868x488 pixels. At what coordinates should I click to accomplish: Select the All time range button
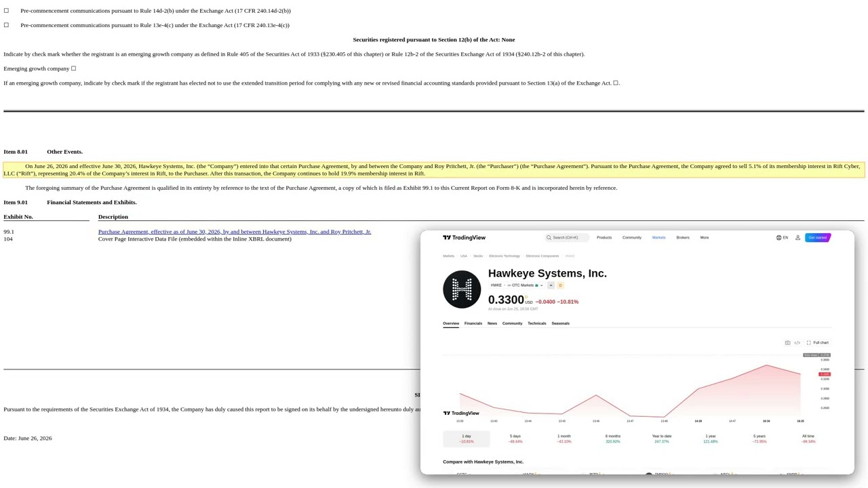pyautogui.click(x=808, y=439)
